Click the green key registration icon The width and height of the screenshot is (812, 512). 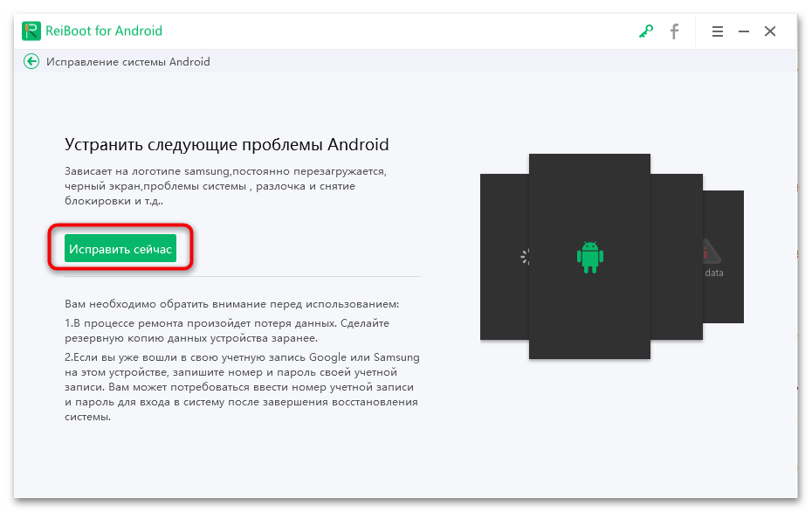click(x=646, y=31)
